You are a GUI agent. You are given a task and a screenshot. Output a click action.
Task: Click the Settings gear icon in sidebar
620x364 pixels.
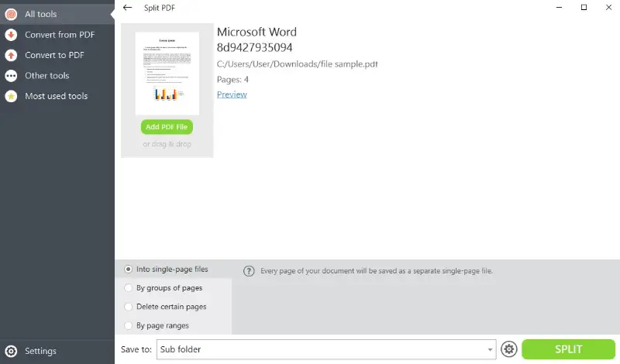(11, 351)
